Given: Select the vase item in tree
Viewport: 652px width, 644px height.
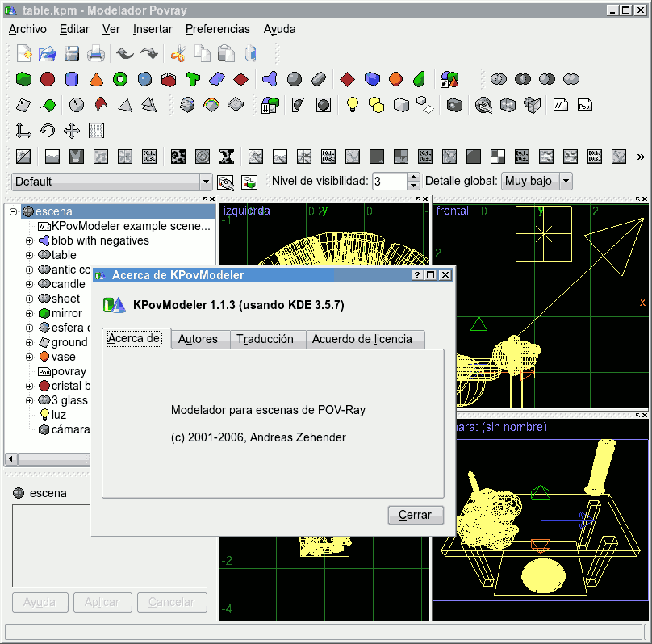Looking at the screenshot, I should pyautogui.click(x=63, y=358).
